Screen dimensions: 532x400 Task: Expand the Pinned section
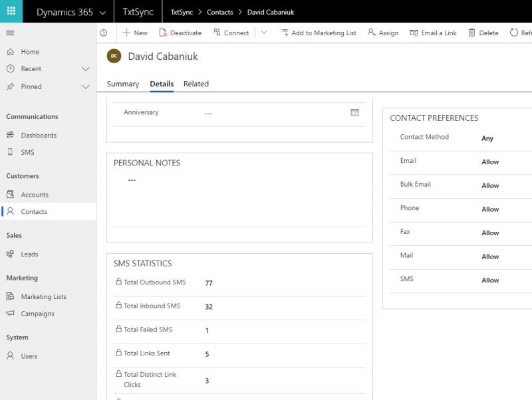(85, 86)
